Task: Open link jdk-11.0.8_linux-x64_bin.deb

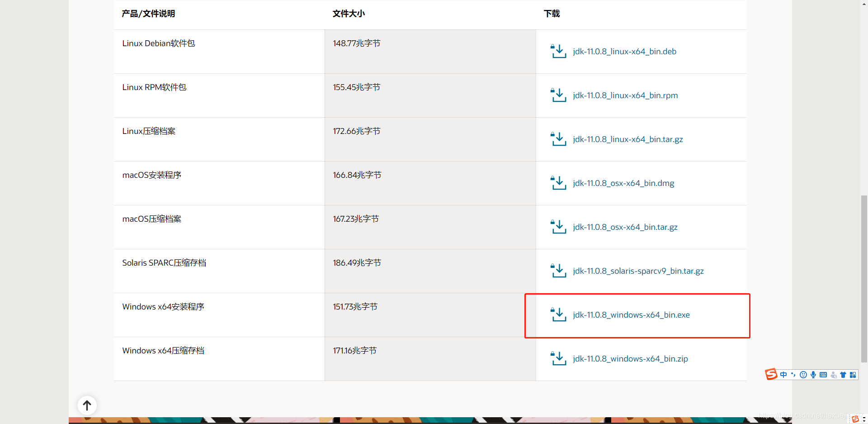Action: pos(624,52)
